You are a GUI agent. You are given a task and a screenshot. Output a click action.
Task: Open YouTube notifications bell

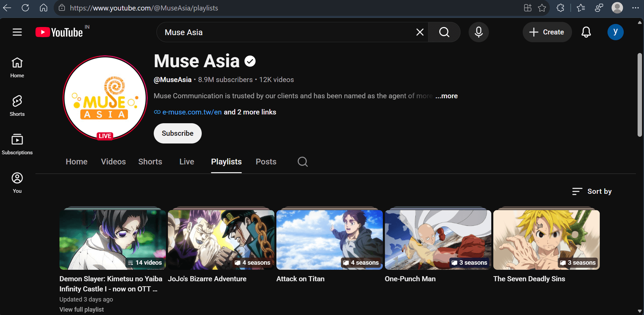click(x=586, y=32)
